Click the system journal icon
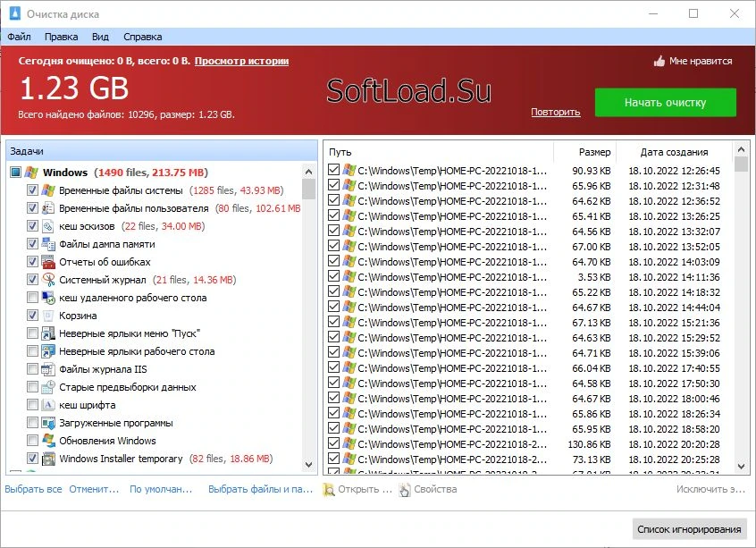 click(x=48, y=279)
